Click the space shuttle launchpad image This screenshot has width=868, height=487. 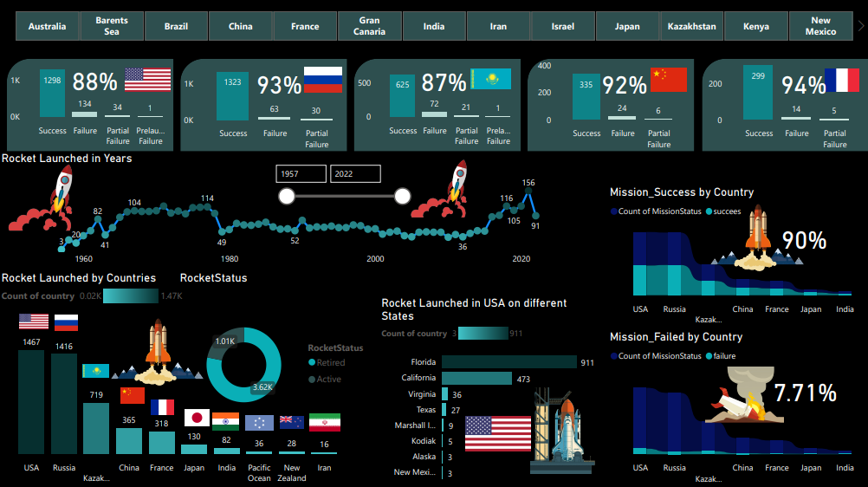click(x=562, y=431)
